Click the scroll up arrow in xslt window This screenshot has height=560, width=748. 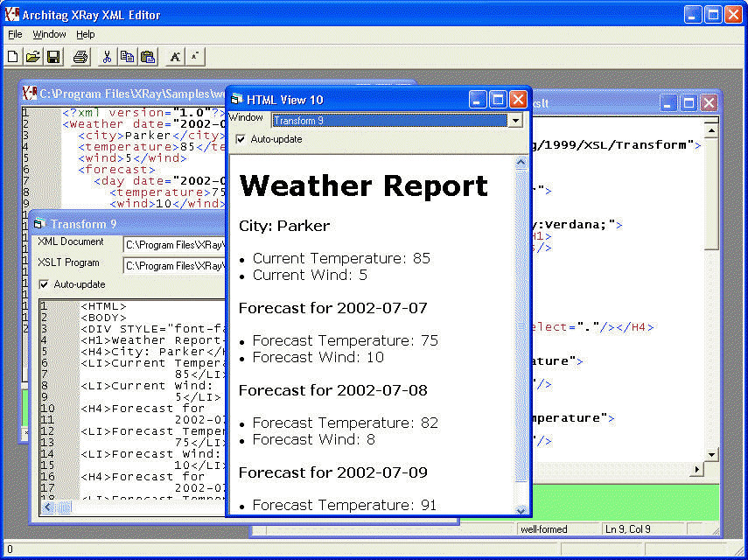coord(711,130)
